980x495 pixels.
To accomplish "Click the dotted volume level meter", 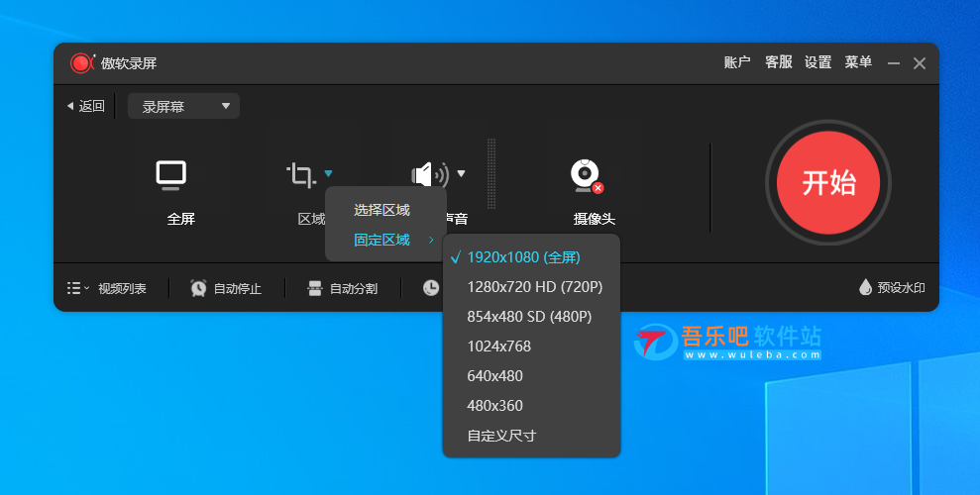I will coord(491,173).
